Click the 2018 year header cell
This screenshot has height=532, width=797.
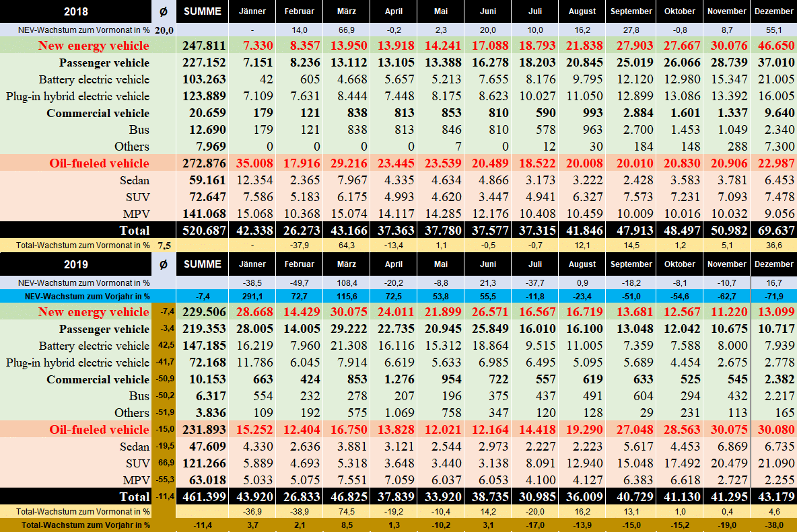point(76,11)
